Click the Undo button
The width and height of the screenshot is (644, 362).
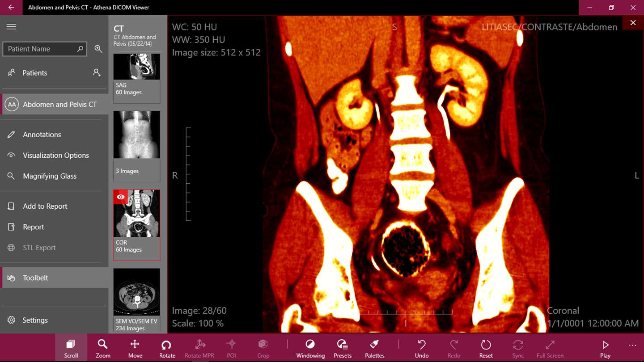[x=422, y=348]
